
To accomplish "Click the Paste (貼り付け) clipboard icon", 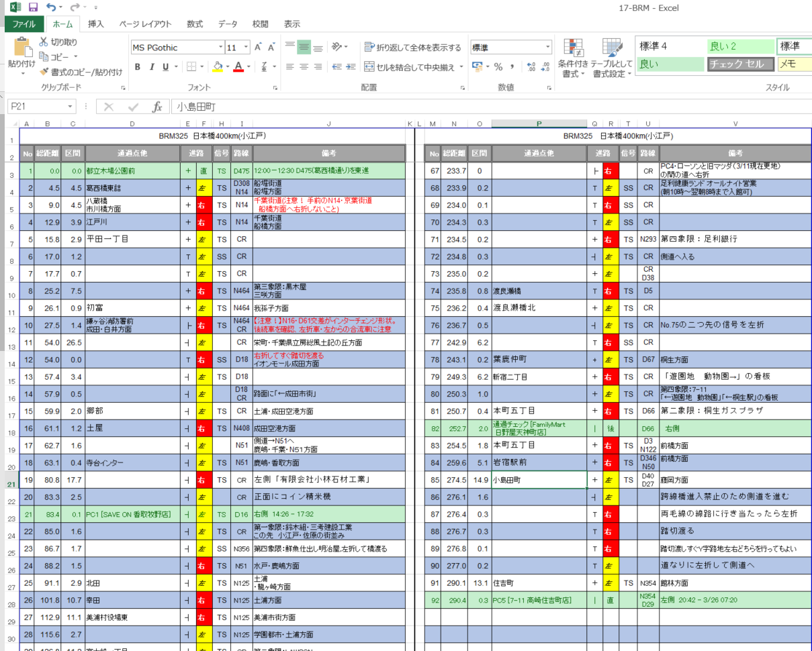I will [x=22, y=48].
